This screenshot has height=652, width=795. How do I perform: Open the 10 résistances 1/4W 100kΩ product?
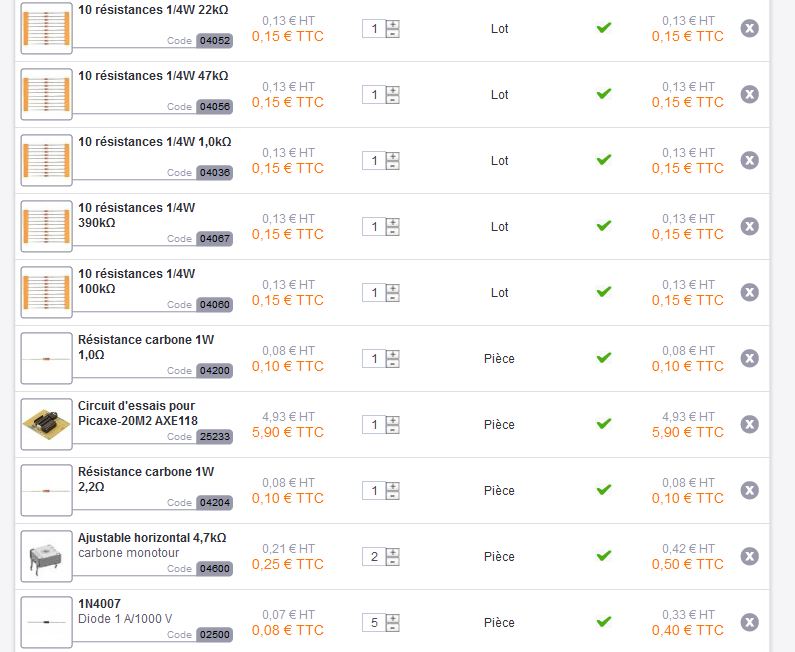coord(136,281)
